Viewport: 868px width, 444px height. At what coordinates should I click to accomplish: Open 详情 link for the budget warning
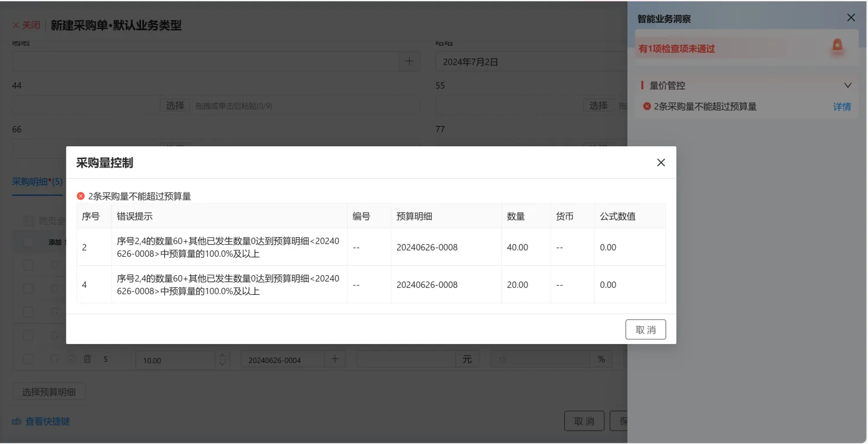click(x=842, y=106)
